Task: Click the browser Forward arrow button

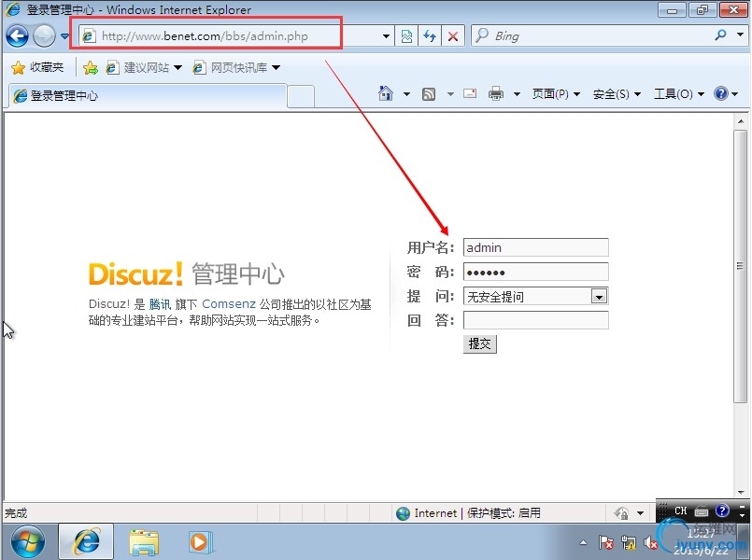Action: (44, 35)
